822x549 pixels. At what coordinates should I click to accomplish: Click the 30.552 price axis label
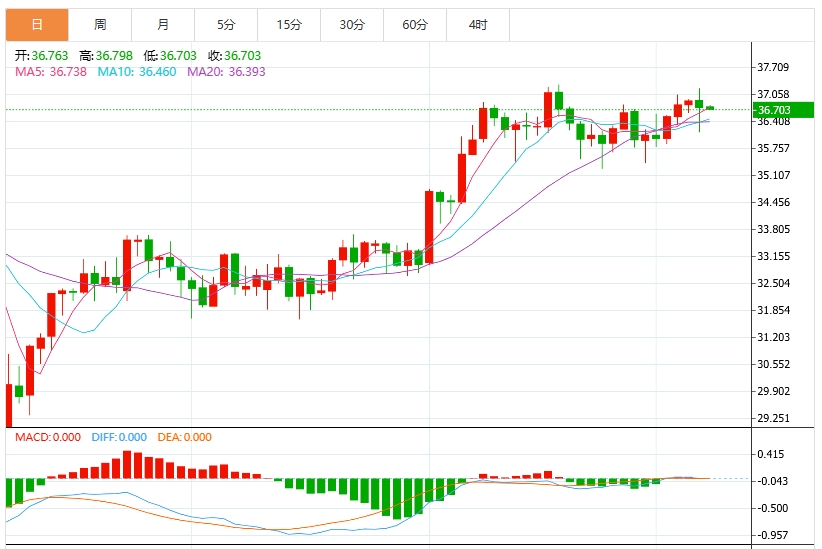pos(773,364)
